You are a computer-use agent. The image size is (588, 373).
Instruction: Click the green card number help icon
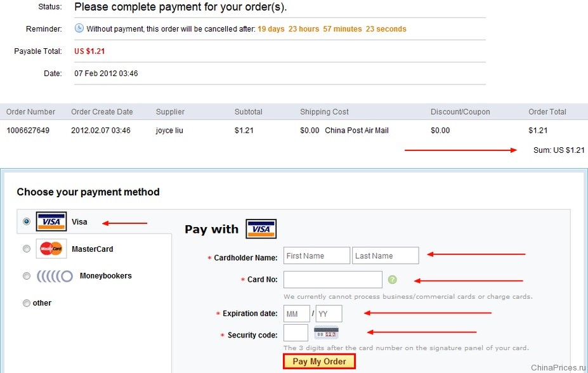coord(393,280)
